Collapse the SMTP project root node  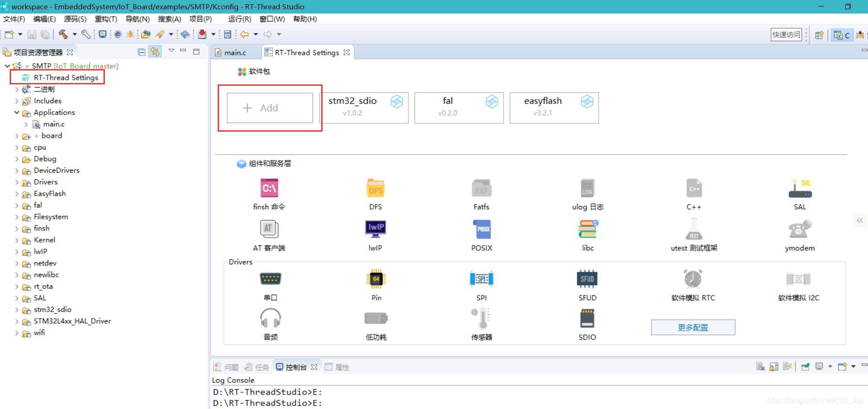click(x=7, y=66)
